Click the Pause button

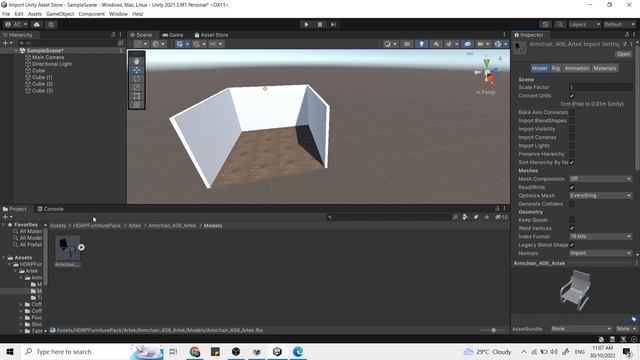[320, 24]
